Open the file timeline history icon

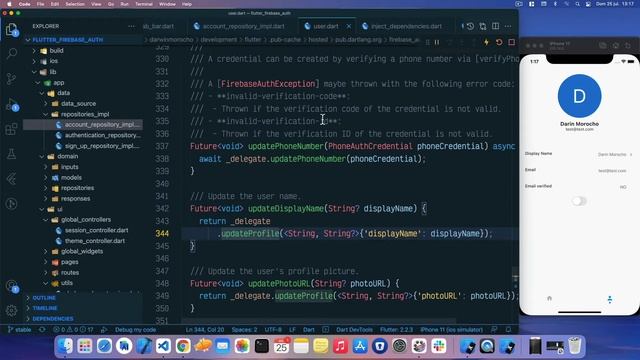[470, 26]
